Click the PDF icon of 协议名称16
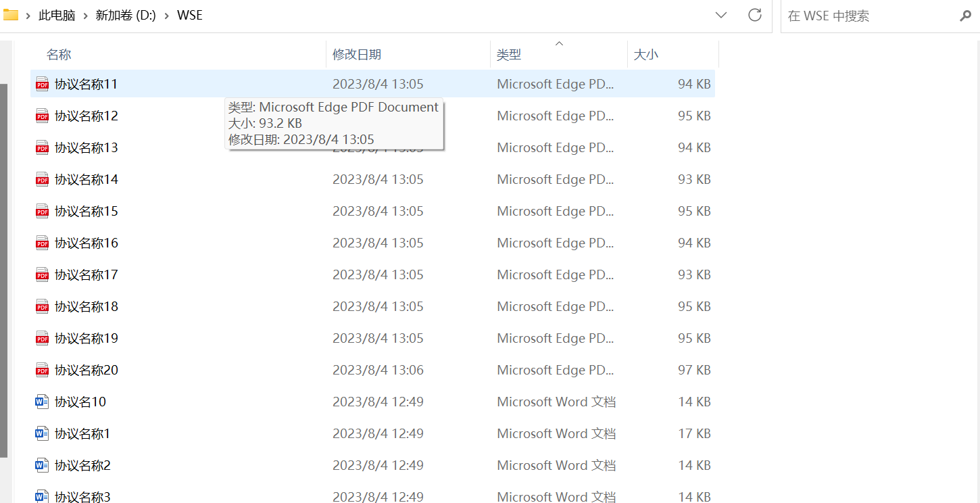This screenshot has height=503, width=980. click(42, 243)
